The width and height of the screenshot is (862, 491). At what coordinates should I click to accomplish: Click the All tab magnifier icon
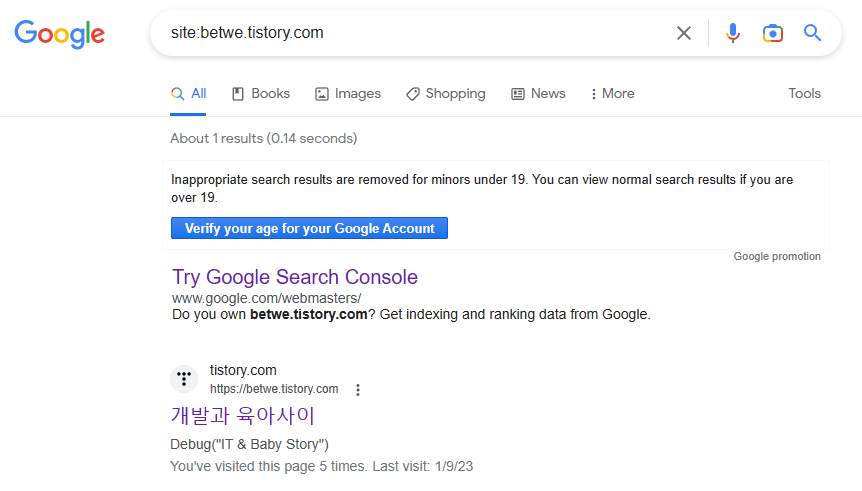(177, 94)
